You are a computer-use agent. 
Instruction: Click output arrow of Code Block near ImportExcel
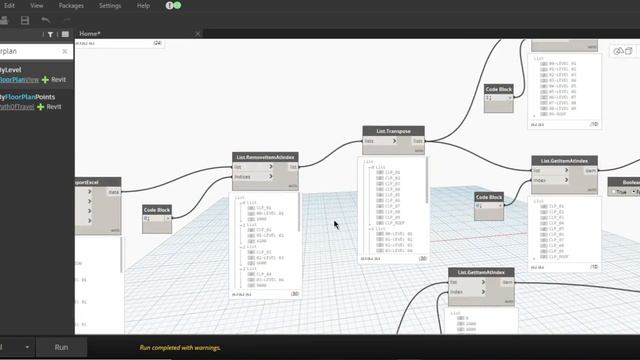tap(167, 219)
